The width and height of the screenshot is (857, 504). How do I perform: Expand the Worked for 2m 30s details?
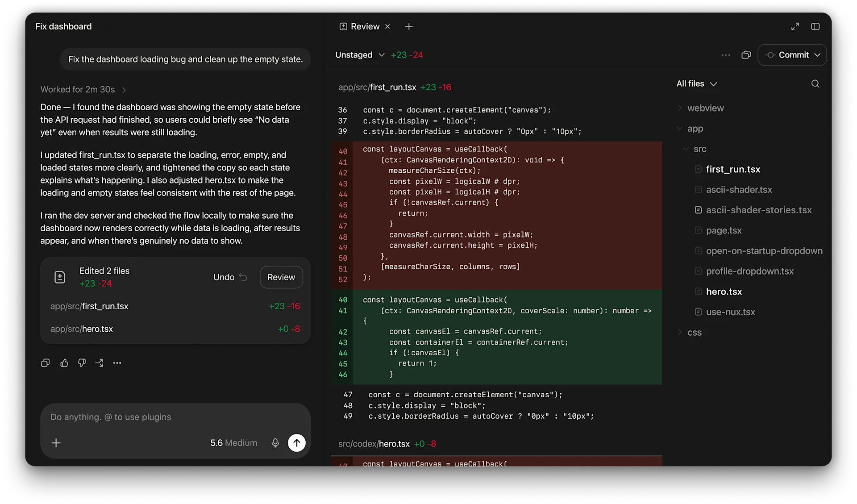(x=83, y=90)
